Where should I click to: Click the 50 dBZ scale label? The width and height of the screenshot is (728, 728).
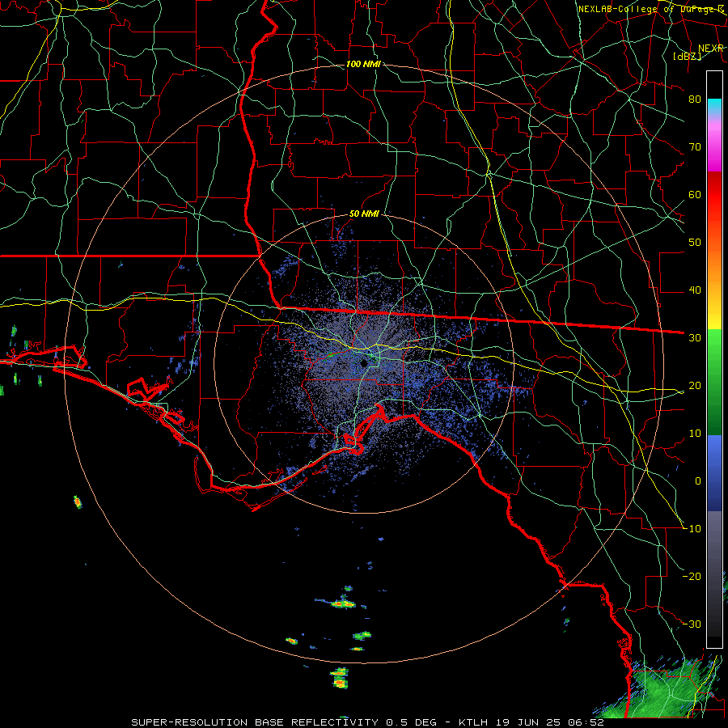tap(695, 243)
